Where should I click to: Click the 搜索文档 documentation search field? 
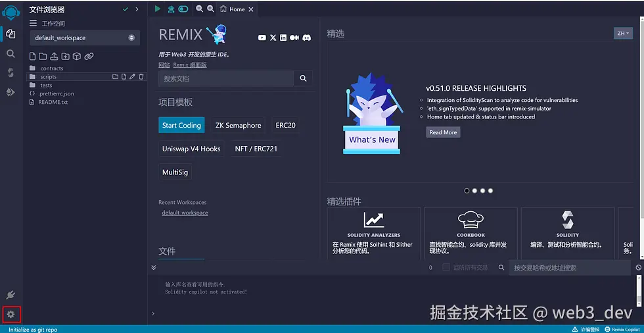tap(226, 78)
